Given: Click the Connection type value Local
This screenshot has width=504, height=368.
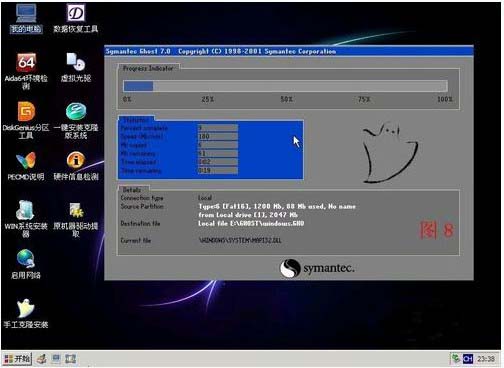Looking at the screenshot, I should pos(205,198).
